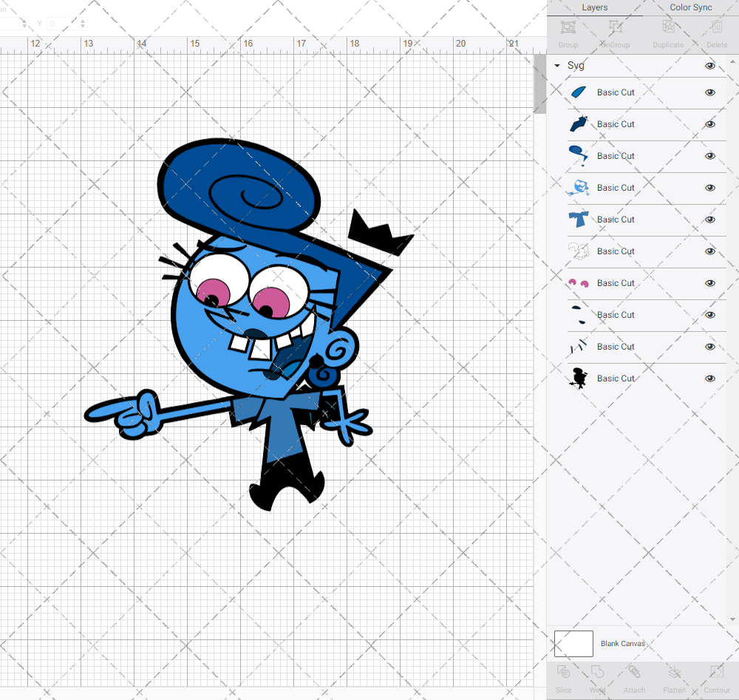The image size is (739, 700).
Task: Hide the topmost Basic Cut layer
Action: (x=710, y=92)
